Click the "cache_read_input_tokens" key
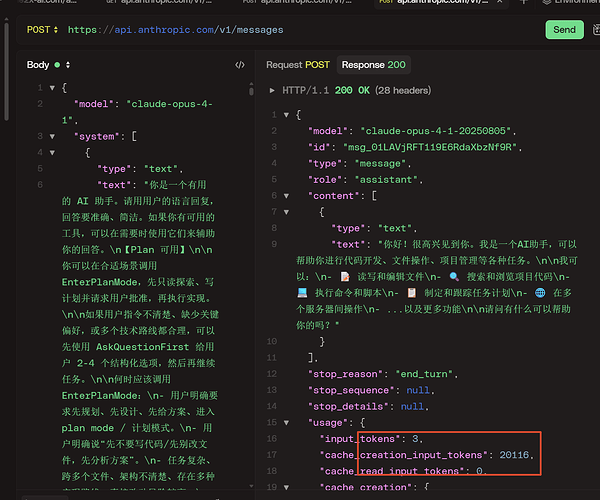The height and width of the screenshot is (500, 600). point(392,471)
